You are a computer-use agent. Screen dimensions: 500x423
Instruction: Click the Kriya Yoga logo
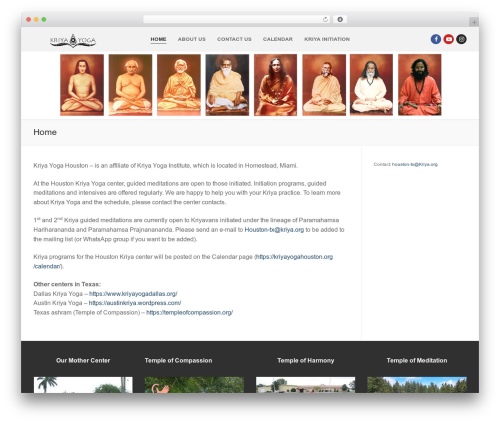tap(73, 40)
